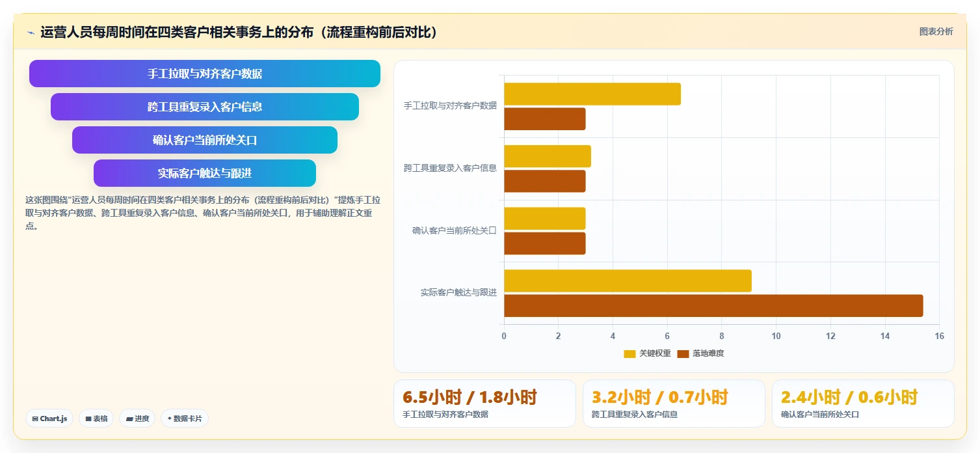
Task: Click caption 确认客户当前所处关口 under 2.4小时
Action: 820,415
